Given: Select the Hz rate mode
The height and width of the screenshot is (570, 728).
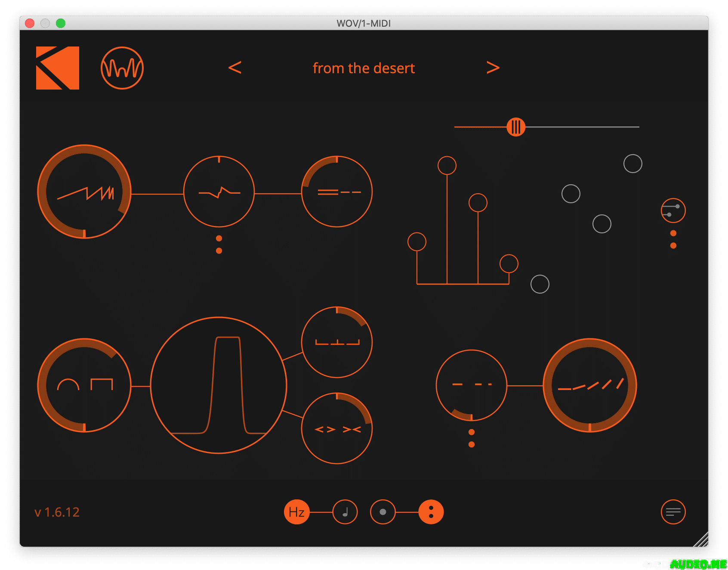Looking at the screenshot, I should click(x=297, y=512).
